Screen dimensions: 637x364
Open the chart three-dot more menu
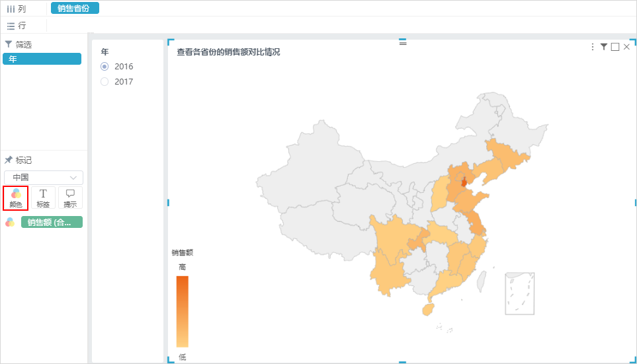coord(592,47)
